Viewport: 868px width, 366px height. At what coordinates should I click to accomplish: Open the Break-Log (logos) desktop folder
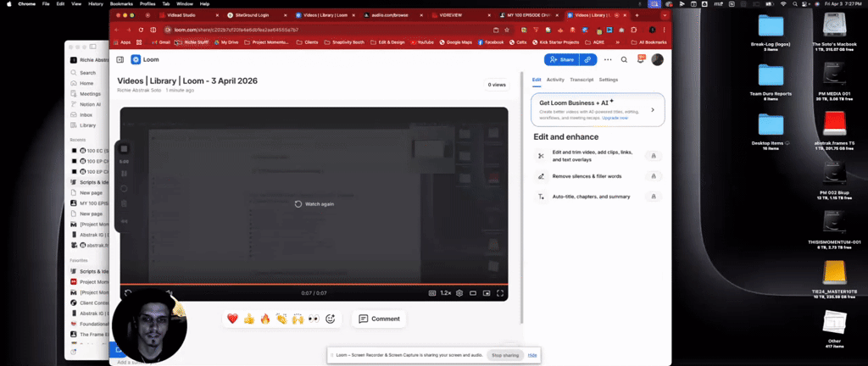[x=770, y=32]
